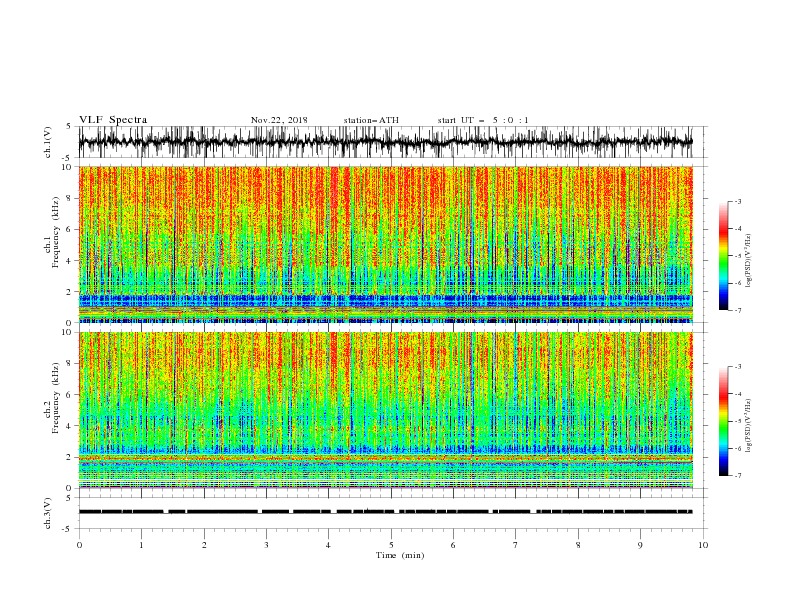Click the 'VLF Spectra' title text

[113, 120]
